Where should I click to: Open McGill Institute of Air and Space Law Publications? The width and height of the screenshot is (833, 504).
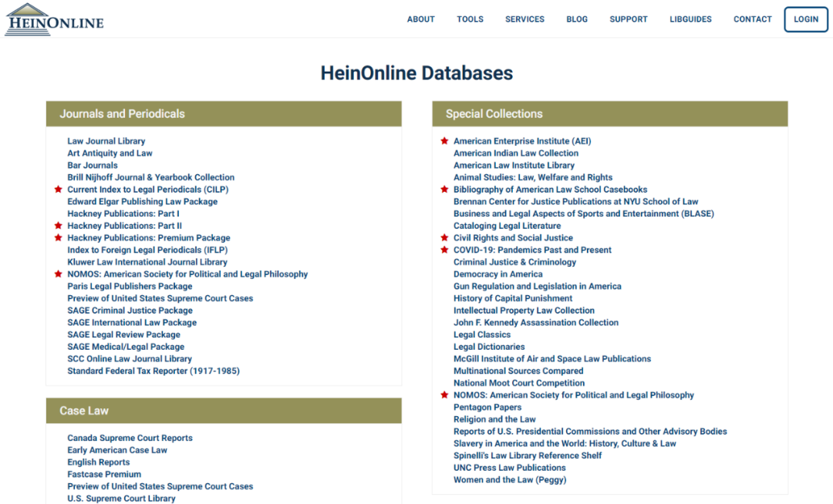(552, 358)
